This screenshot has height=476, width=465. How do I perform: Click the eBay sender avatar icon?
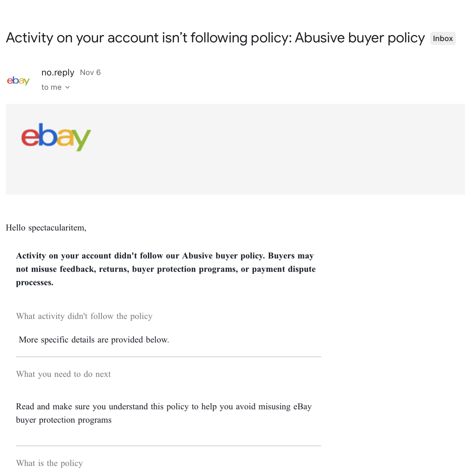[18, 81]
